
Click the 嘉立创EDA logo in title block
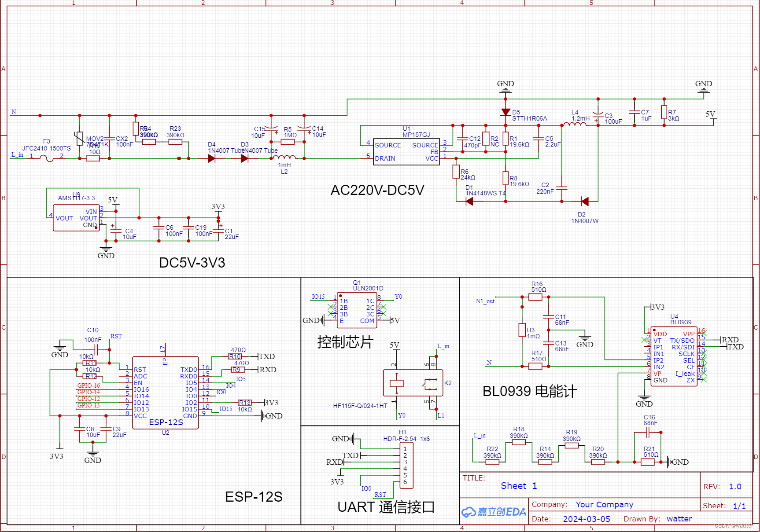tap(494, 512)
